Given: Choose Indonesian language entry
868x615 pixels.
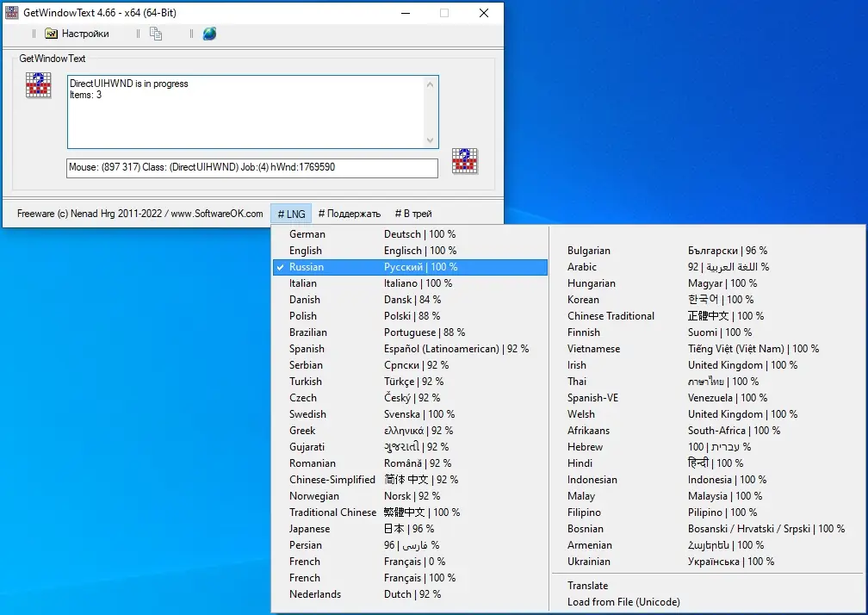Looking at the screenshot, I should click(707, 480).
